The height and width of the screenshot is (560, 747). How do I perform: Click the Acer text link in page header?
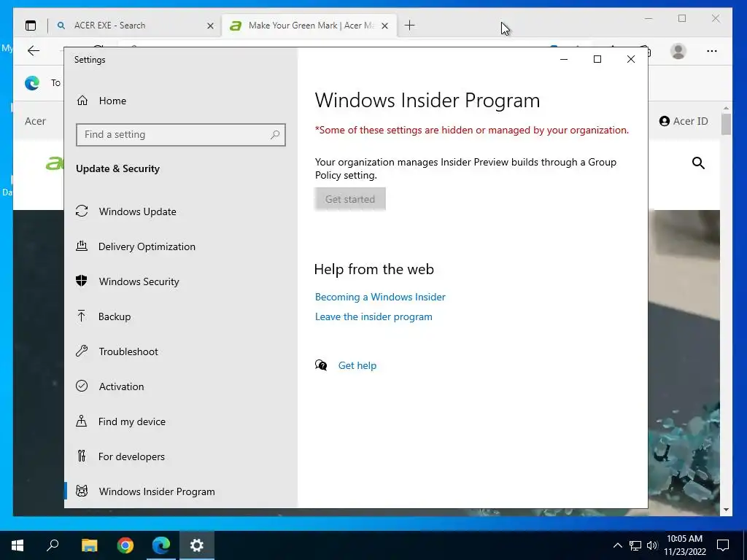click(x=35, y=121)
